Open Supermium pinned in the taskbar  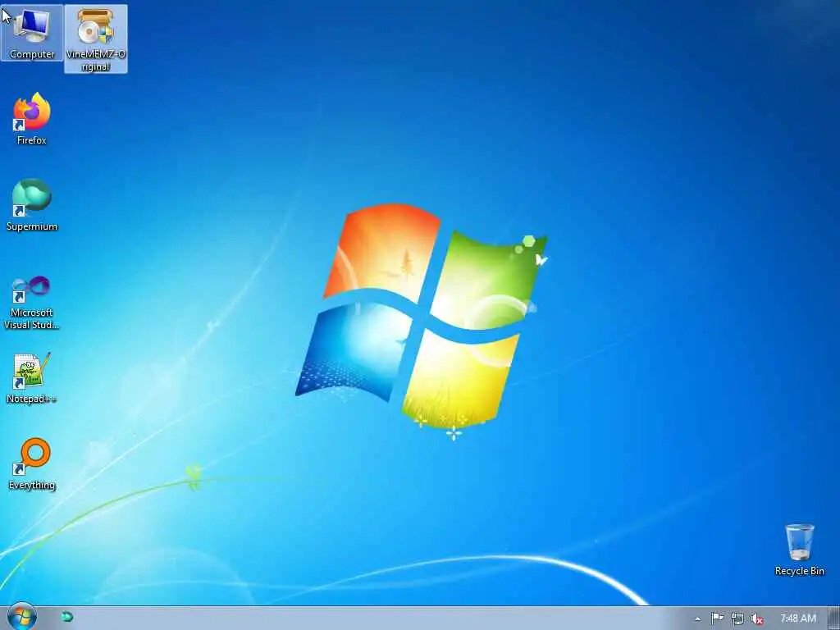[x=67, y=617]
